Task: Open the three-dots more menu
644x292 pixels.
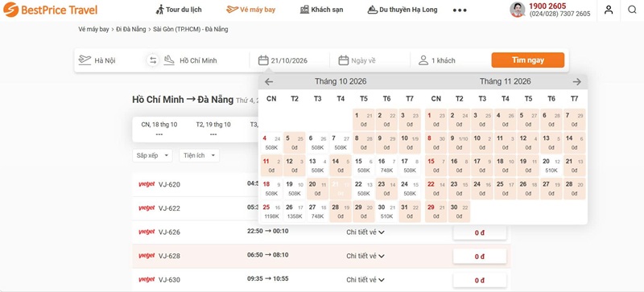Action: click(x=460, y=10)
